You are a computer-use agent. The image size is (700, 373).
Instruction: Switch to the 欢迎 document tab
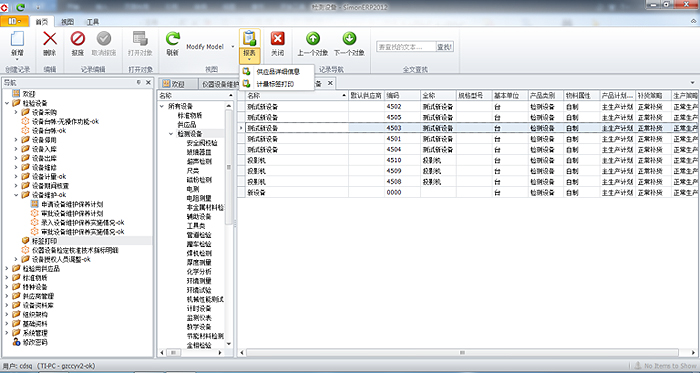click(x=178, y=84)
